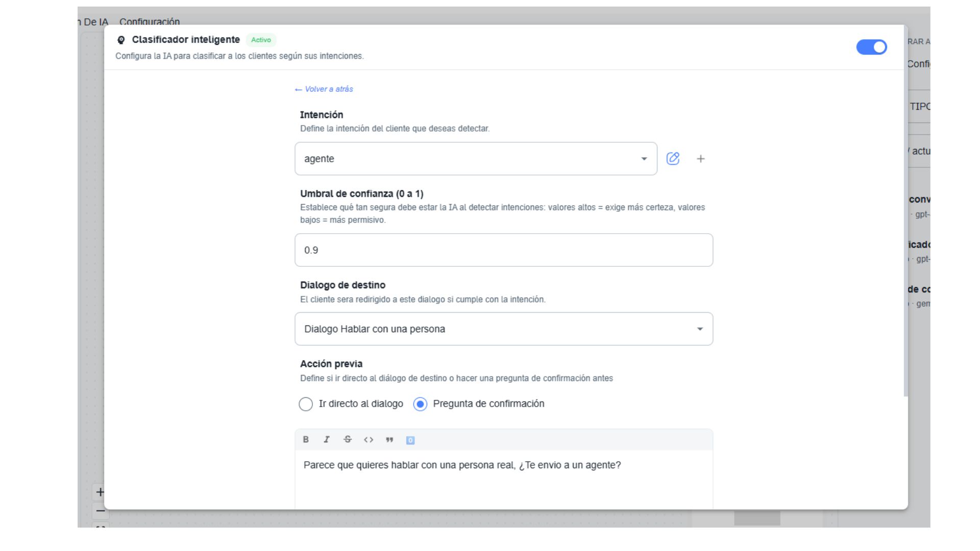The image size is (980, 551).
Task: Insert code formatting with angle brackets icon
Action: 369,440
